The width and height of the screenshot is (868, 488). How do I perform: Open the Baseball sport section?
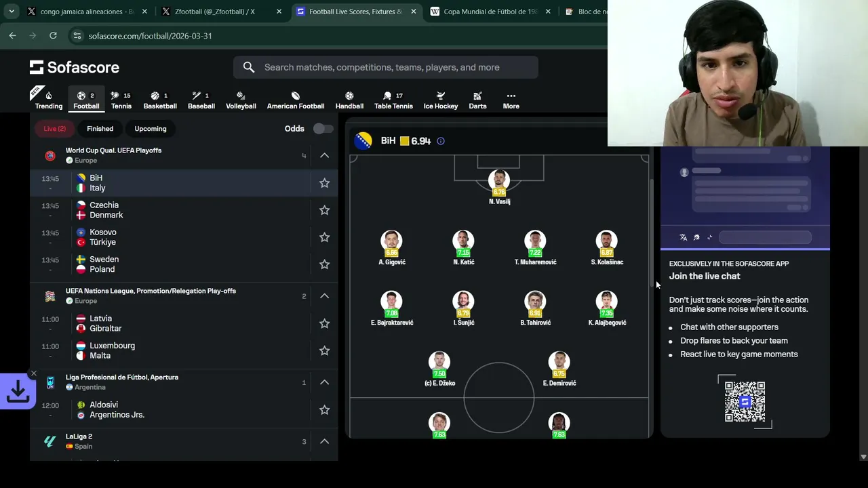coord(201,100)
